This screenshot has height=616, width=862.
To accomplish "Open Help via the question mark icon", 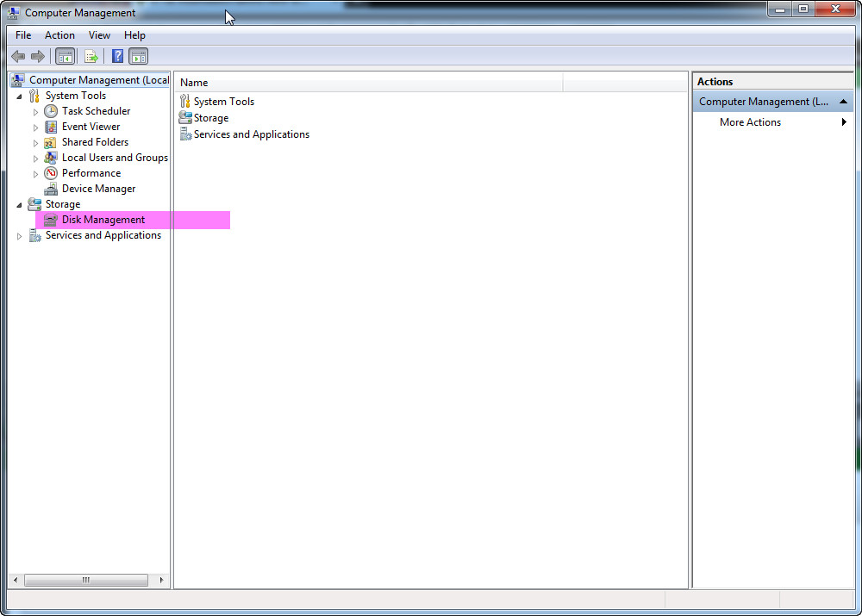I will (117, 56).
